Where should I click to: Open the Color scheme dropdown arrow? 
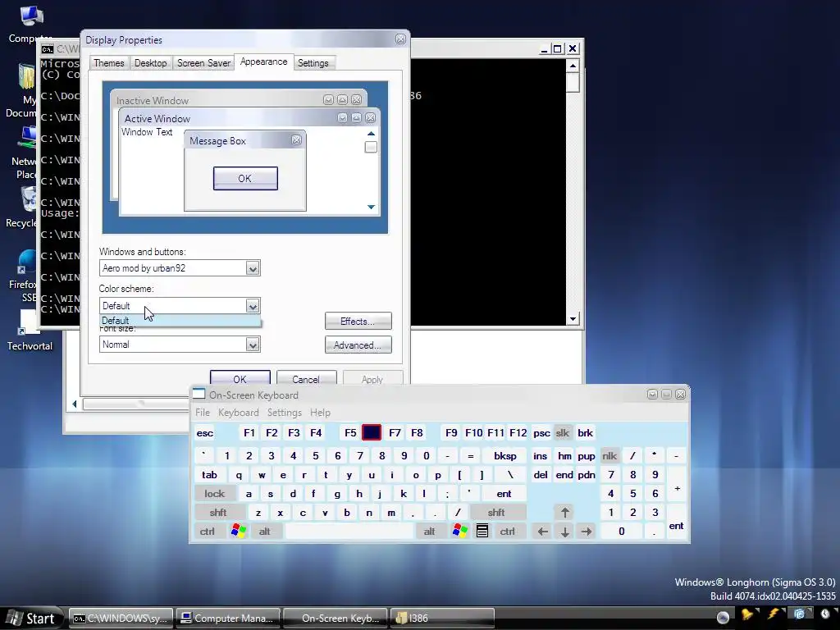[x=253, y=306]
